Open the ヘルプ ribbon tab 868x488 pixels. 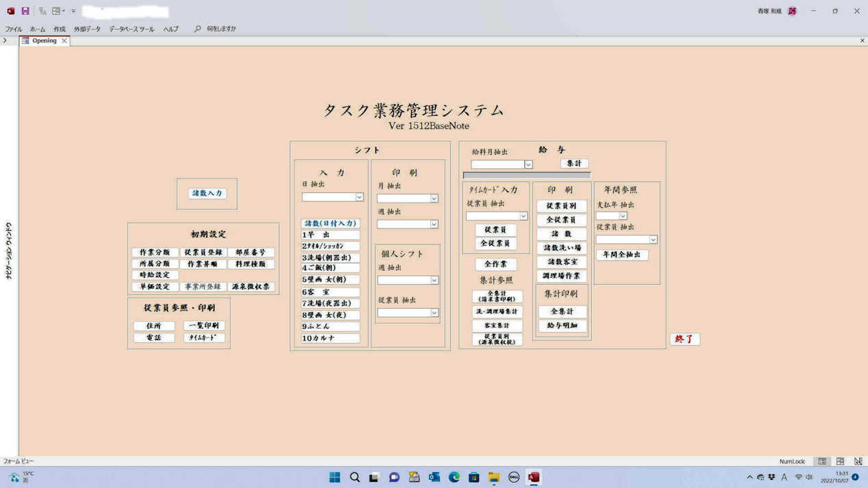pos(171,29)
